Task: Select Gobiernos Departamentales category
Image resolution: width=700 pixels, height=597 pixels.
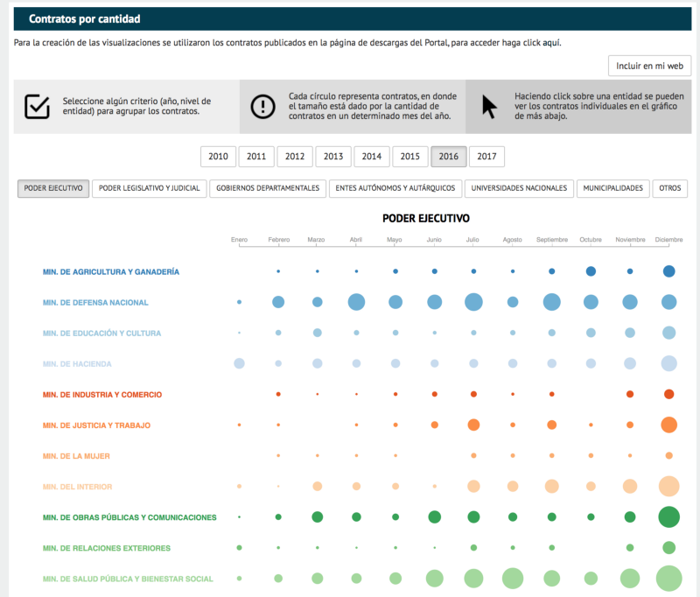Action: click(268, 188)
